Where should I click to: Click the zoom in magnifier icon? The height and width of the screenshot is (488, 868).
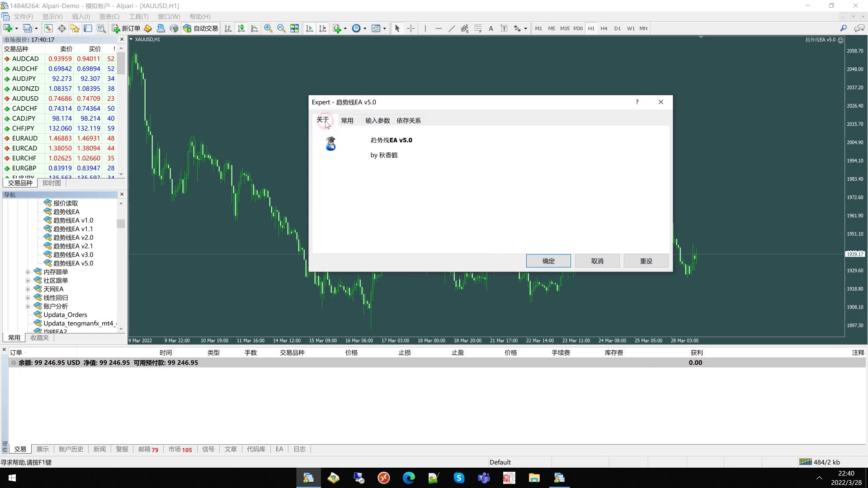pos(268,28)
